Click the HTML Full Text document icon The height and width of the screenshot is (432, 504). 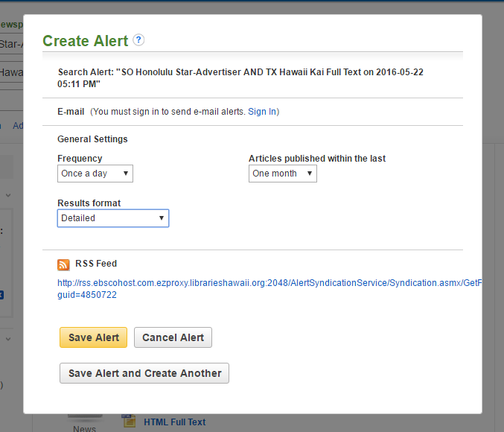click(129, 422)
